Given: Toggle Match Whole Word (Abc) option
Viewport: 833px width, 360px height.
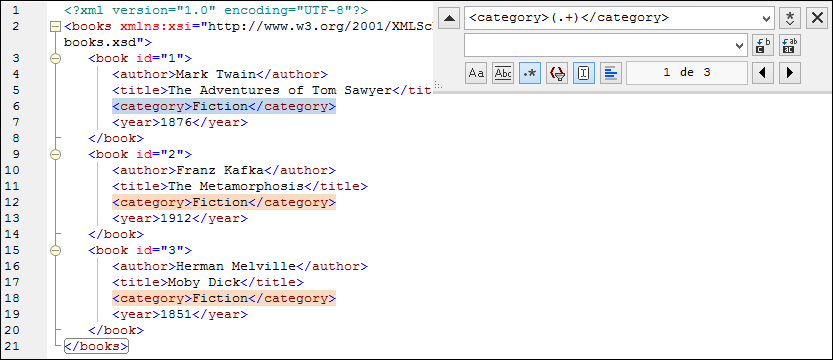Looking at the screenshot, I should click(x=503, y=73).
